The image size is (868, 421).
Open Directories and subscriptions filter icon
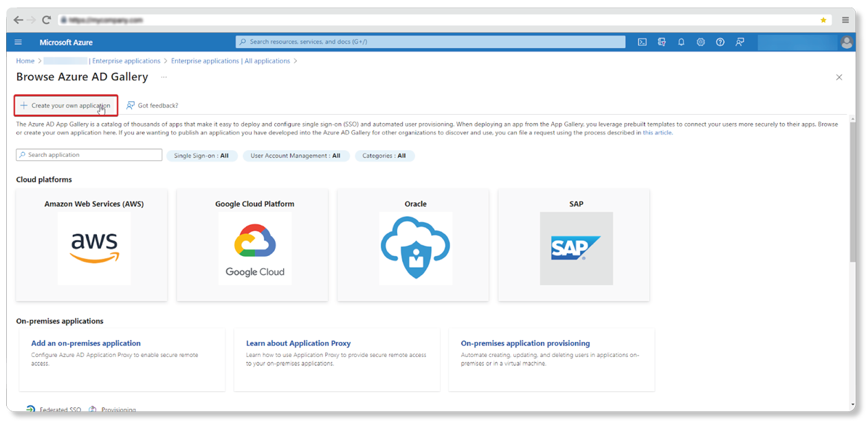[x=662, y=42]
